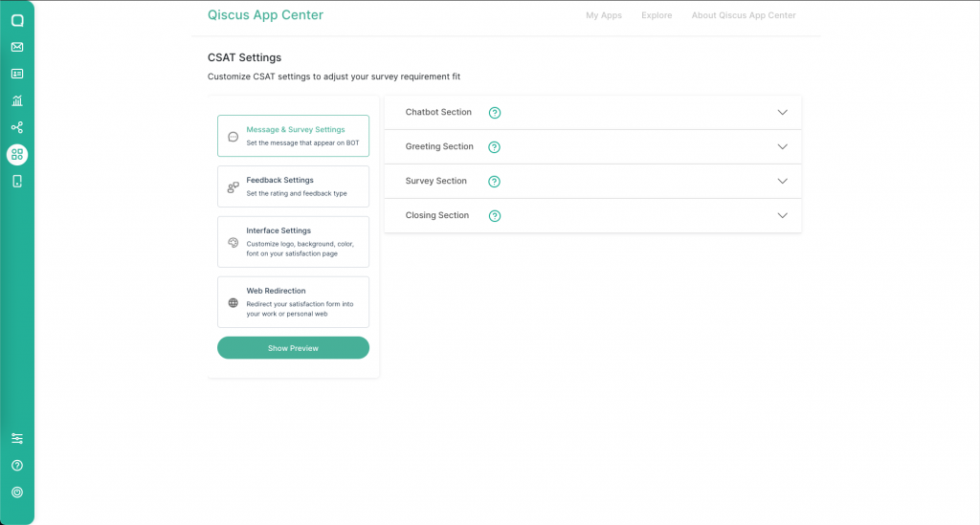Image resolution: width=980 pixels, height=525 pixels.
Task: Click the palette icon in Interface Settings
Action: point(234,243)
